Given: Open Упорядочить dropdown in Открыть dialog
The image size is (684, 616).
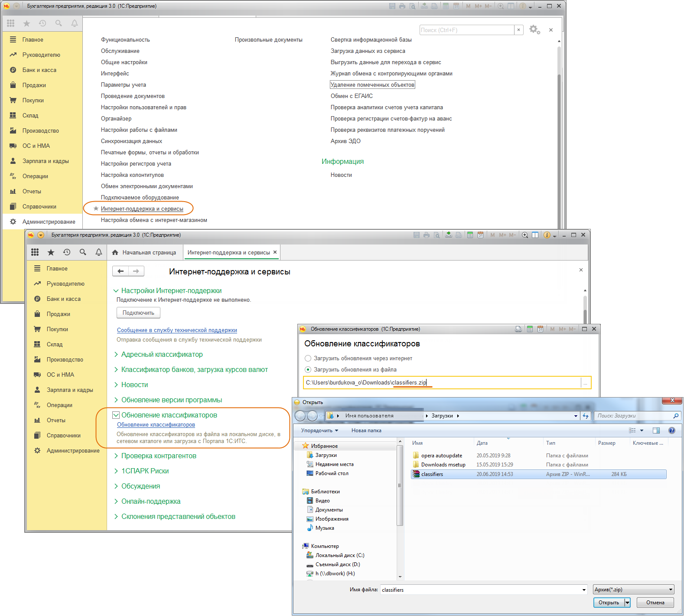Looking at the screenshot, I should click(x=320, y=430).
